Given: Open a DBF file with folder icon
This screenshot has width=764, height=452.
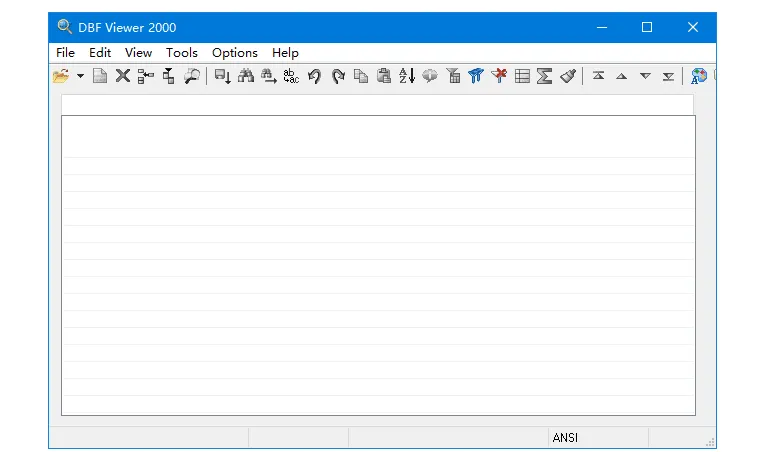Looking at the screenshot, I should point(61,76).
